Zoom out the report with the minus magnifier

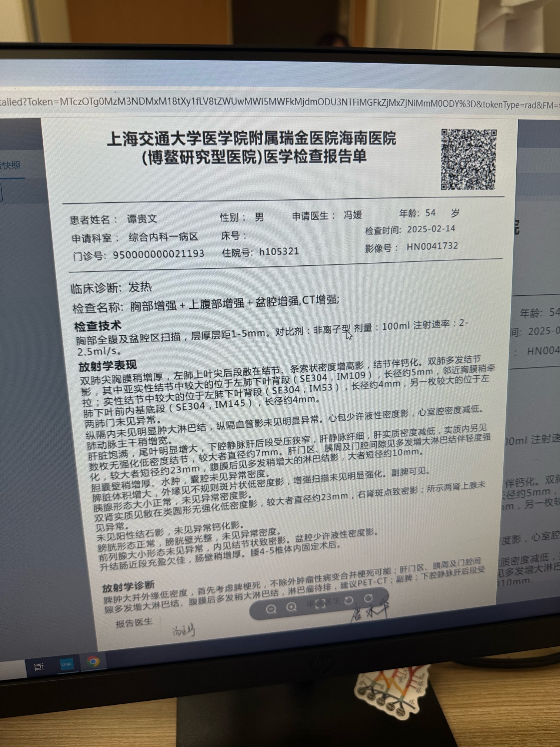[x=271, y=609]
